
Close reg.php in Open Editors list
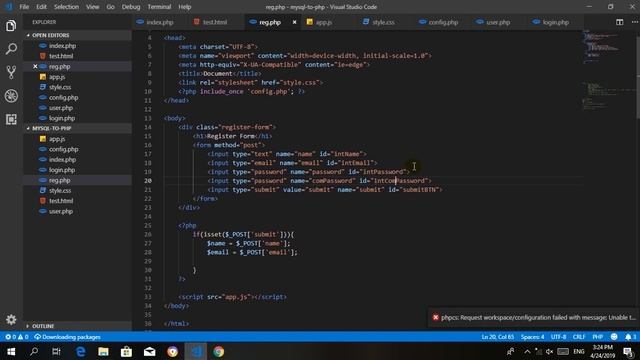(x=35, y=66)
